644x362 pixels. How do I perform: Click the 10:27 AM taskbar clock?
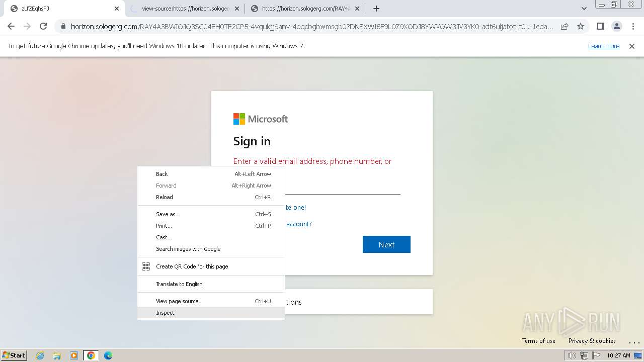tap(618, 355)
